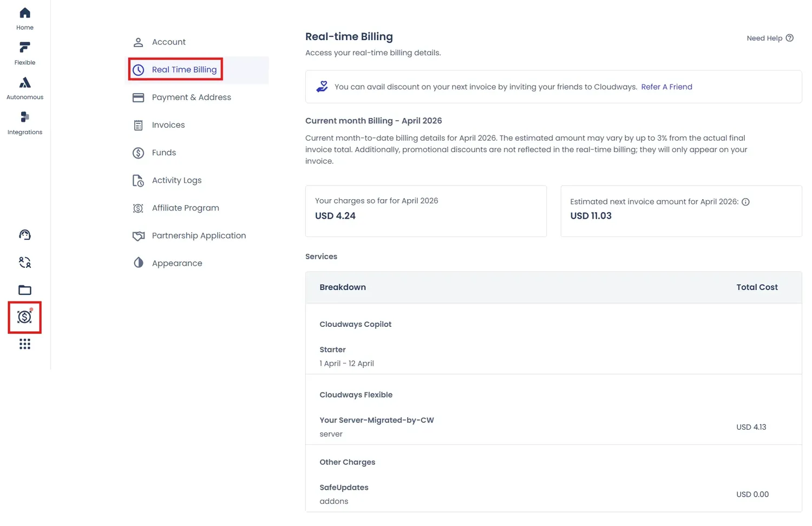Click the billing dollar icon in sidebar

coord(25,317)
